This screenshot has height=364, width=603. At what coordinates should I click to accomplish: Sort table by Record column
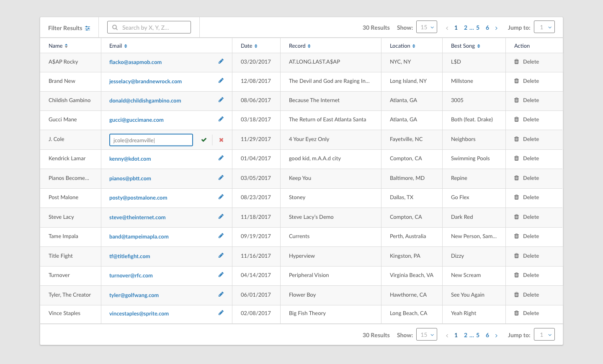click(x=309, y=46)
